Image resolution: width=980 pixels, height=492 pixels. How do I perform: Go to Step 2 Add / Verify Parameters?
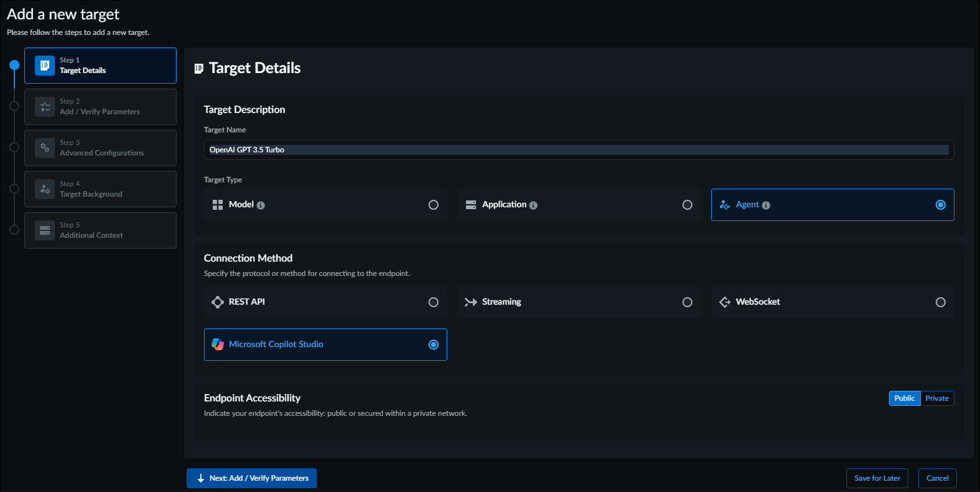pos(100,107)
